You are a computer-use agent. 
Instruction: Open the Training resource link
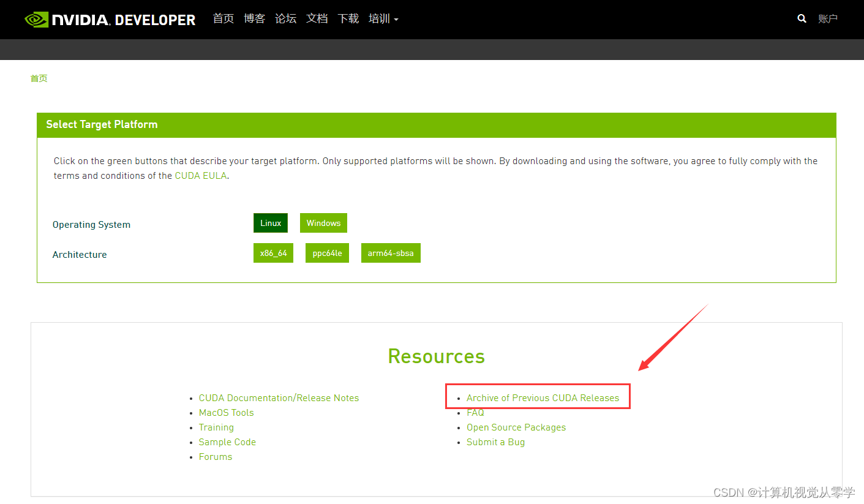pos(216,427)
